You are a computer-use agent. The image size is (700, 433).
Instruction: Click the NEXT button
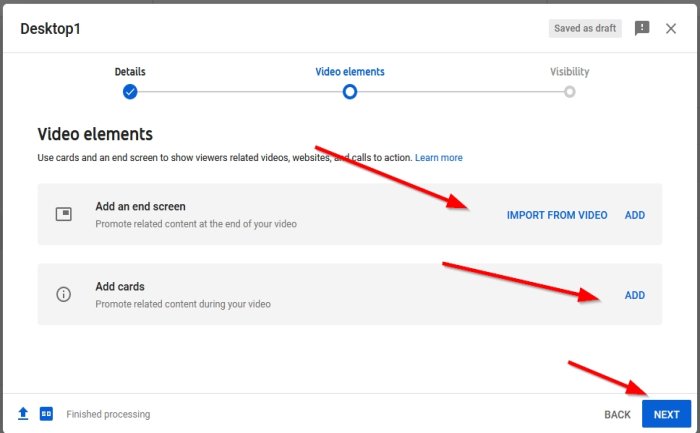(x=667, y=414)
